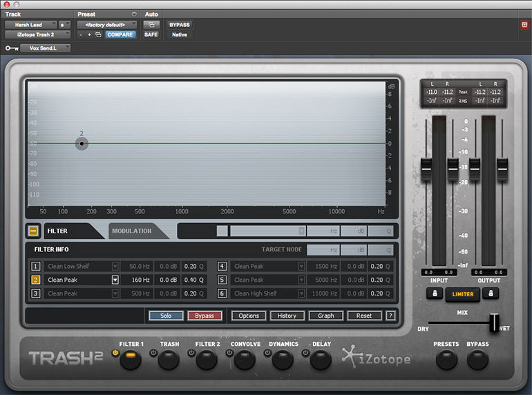Click the input link lock icon

[x=435, y=293]
